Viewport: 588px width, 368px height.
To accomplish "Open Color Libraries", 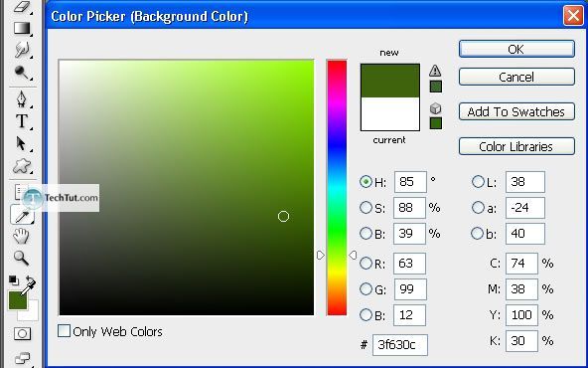I will [x=516, y=146].
